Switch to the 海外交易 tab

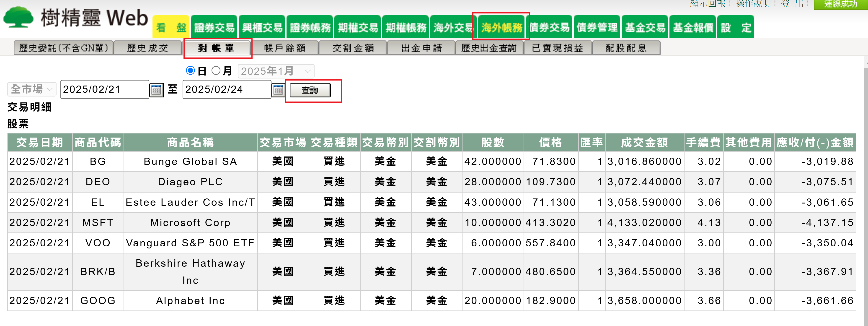click(x=454, y=27)
